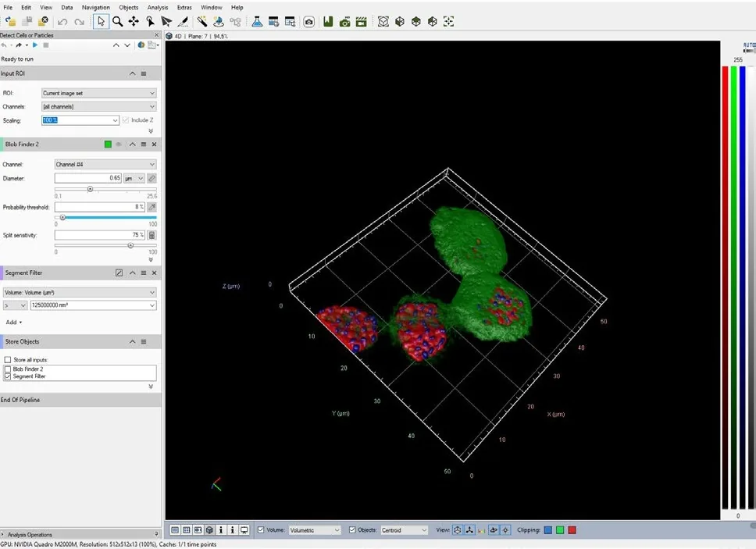Run the pipeline with the blue play icon
Viewport: 756px width, 549px height.
coord(35,45)
